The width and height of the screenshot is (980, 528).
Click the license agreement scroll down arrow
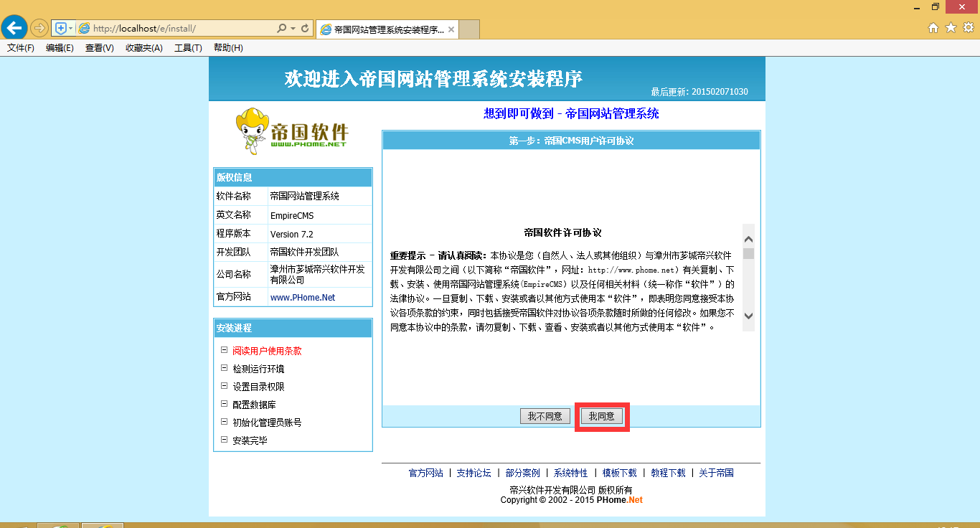pyautogui.click(x=748, y=316)
